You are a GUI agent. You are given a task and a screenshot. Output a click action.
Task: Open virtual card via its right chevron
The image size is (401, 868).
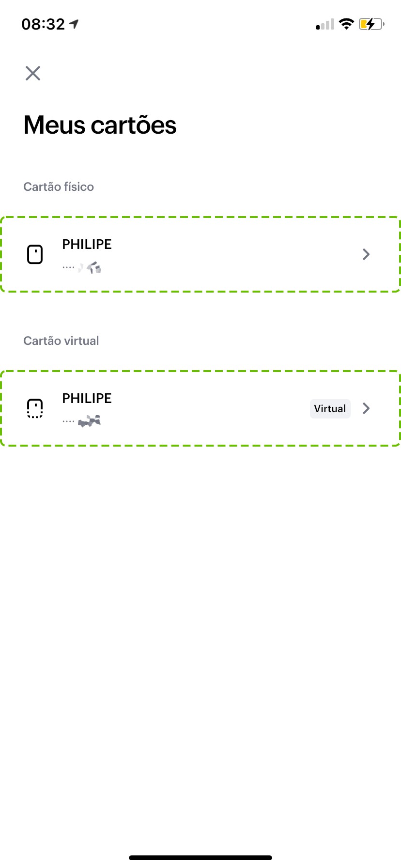pyautogui.click(x=366, y=408)
